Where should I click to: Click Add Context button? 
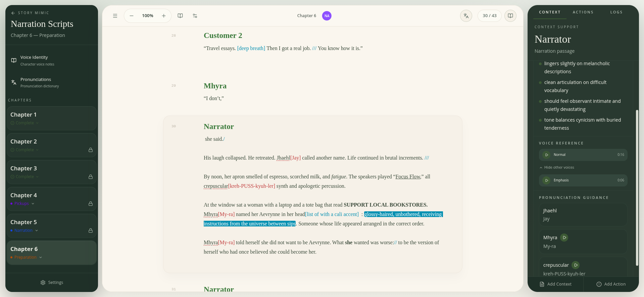coord(556,284)
